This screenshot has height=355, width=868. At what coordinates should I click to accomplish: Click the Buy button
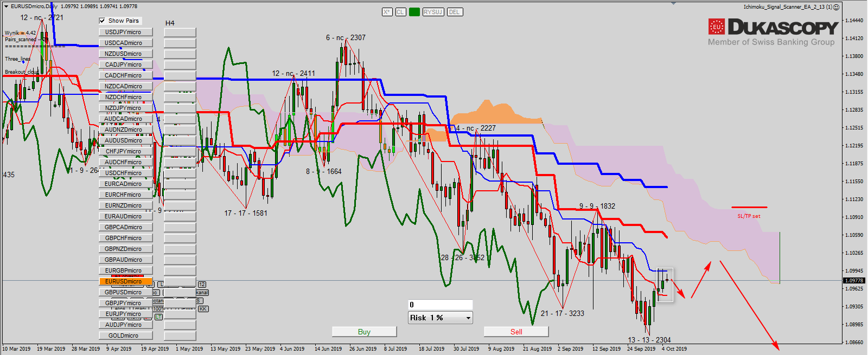coord(364,332)
